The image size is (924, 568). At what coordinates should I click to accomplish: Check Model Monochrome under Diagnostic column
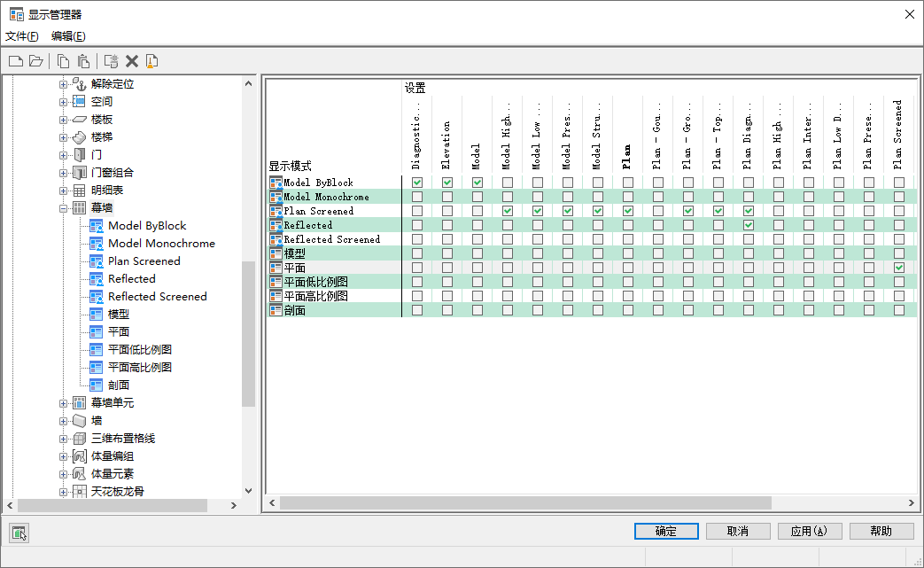tap(417, 197)
